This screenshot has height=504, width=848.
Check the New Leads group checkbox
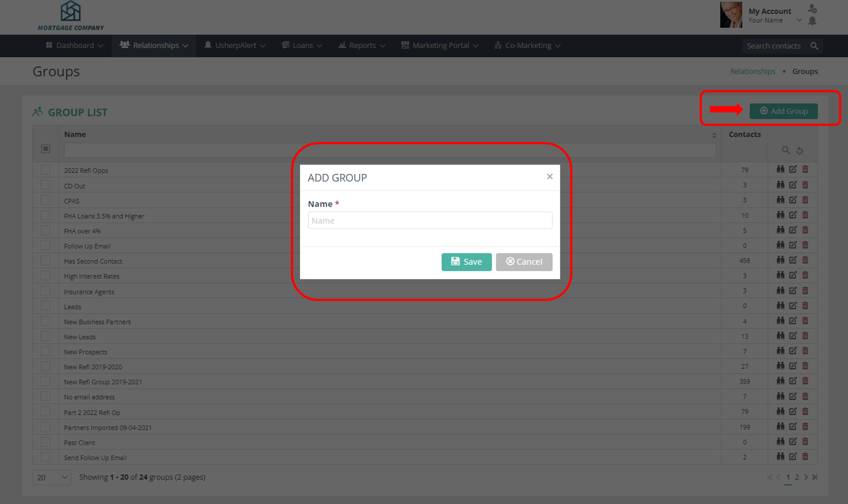click(x=45, y=336)
